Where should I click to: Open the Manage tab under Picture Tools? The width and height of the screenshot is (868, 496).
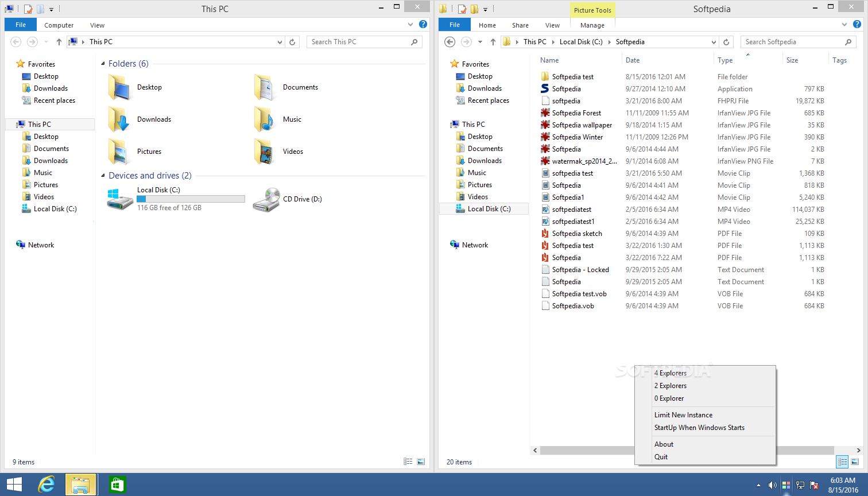tap(592, 25)
